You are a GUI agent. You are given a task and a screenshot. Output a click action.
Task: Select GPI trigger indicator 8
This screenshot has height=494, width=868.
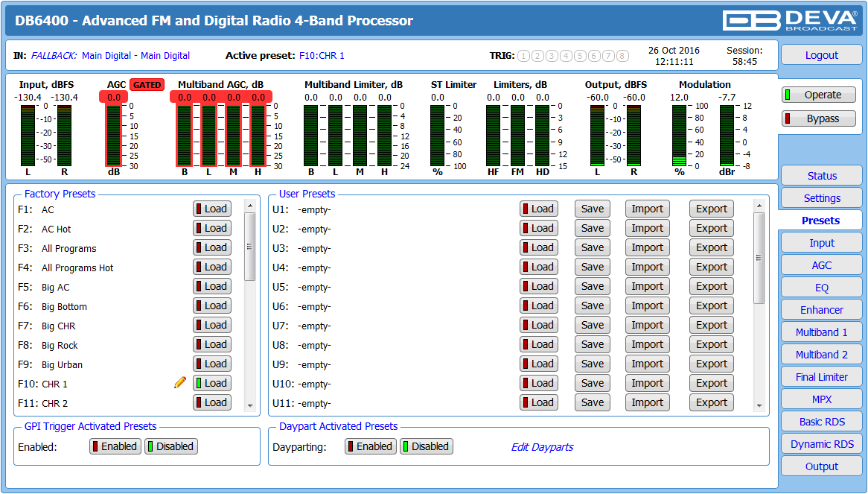pyautogui.click(x=622, y=55)
